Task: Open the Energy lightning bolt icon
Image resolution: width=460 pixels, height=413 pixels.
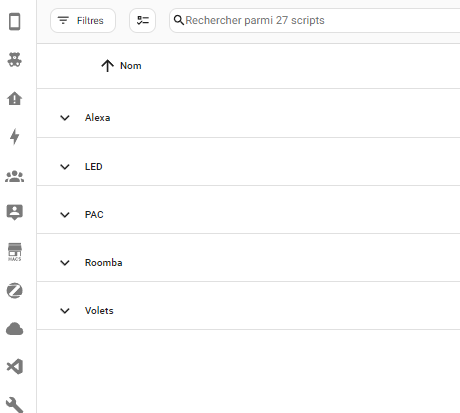Action: pyautogui.click(x=15, y=137)
